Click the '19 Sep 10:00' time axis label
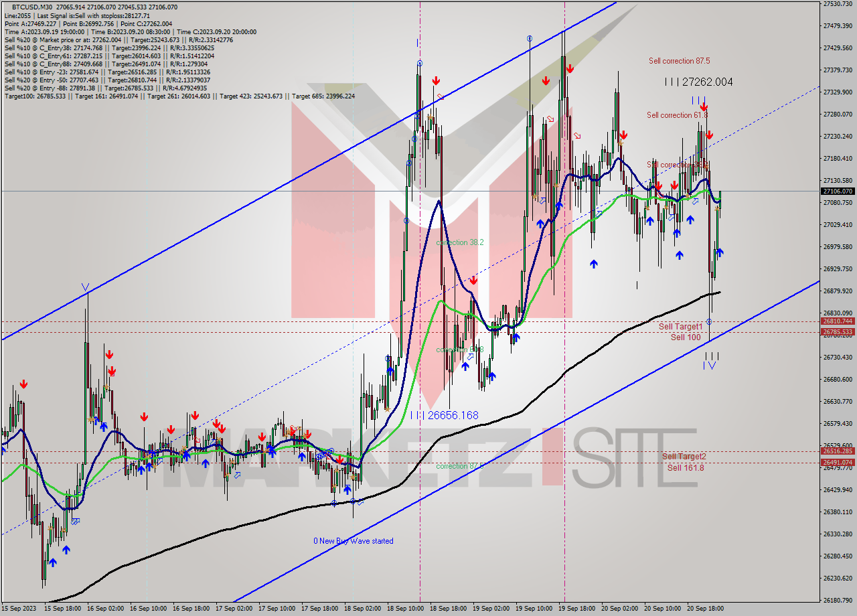 pyautogui.click(x=534, y=609)
